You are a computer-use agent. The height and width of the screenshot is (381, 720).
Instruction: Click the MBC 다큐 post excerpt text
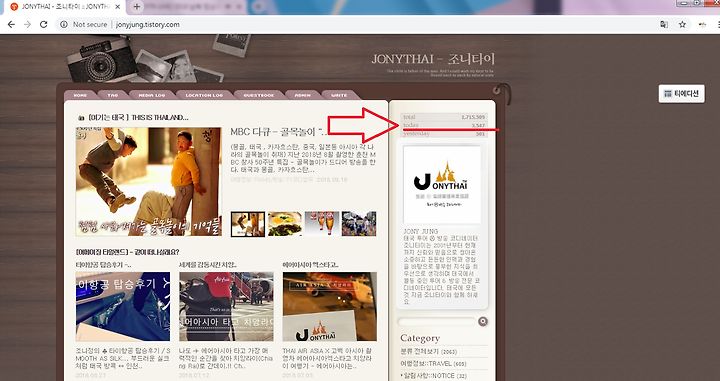pyautogui.click(x=304, y=159)
